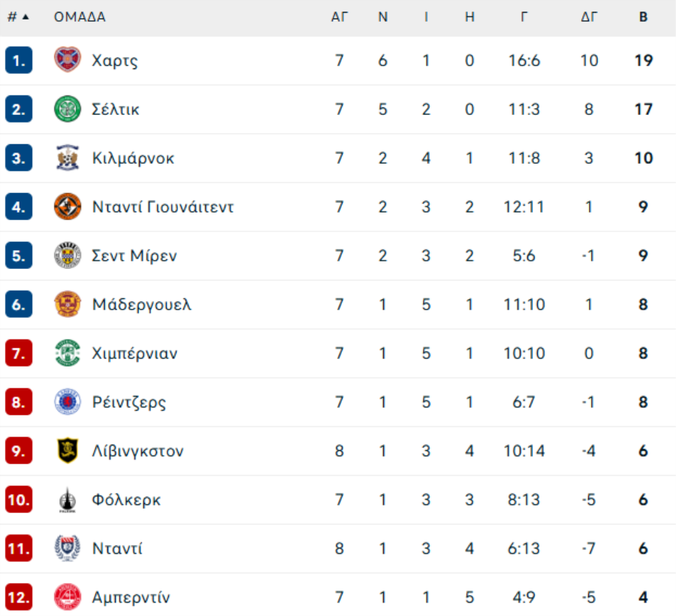The width and height of the screenshot is (676, 616).
Task: Click the Aberdeen club crest icon
Action: click(68, 597)
